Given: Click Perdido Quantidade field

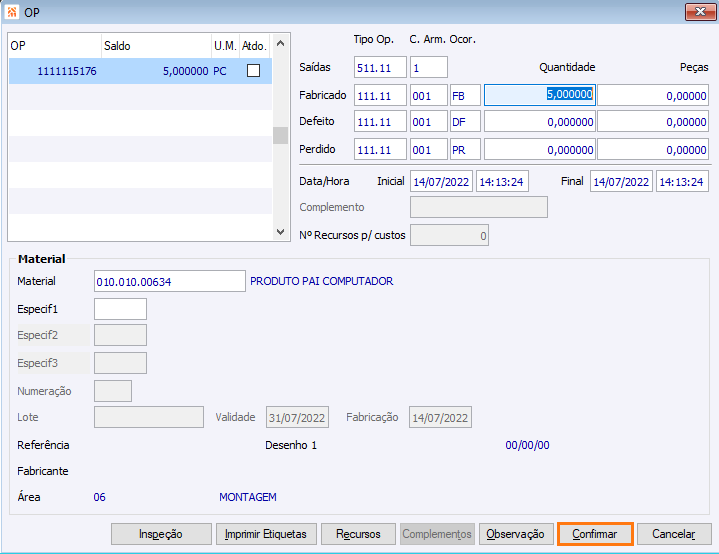Looking at the screenshot, I should (x=540, y=150).
